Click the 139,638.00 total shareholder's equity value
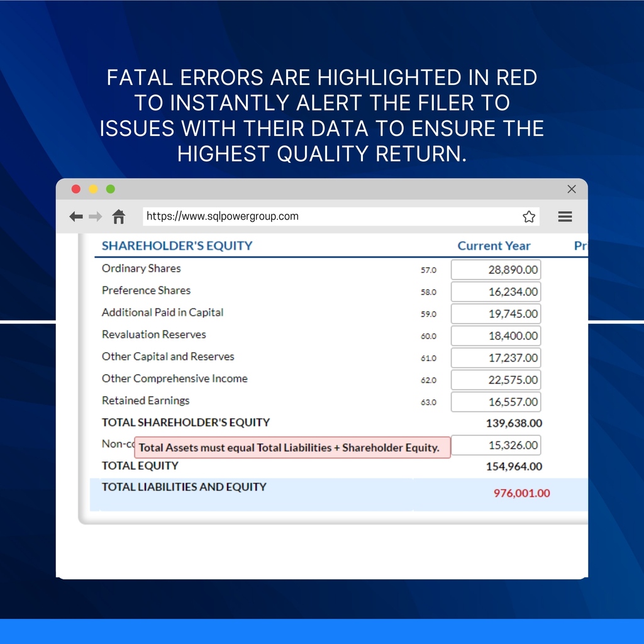This screenshot has height=644, width=644. coord(514,423)
